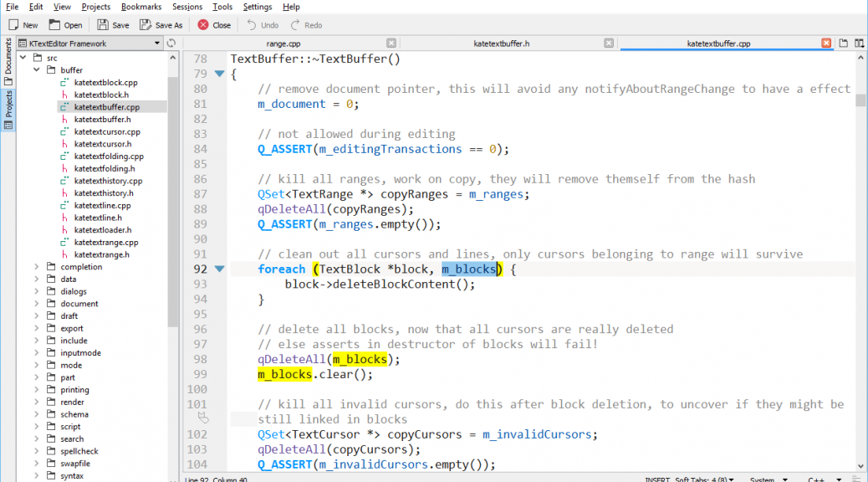
Task: Click the split view control icon
Action: click(859, 43)
